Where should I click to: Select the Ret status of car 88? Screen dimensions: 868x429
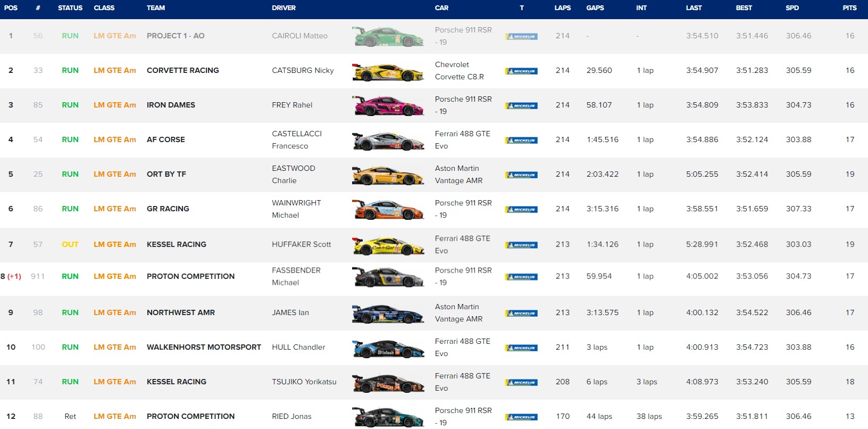tap(70, 416)
